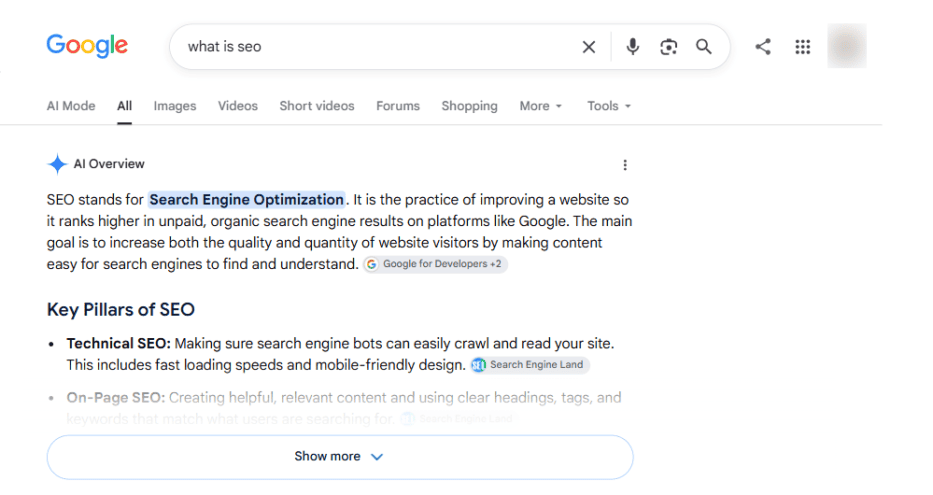
Task: Select the All tab
Action: click(124, 106)
